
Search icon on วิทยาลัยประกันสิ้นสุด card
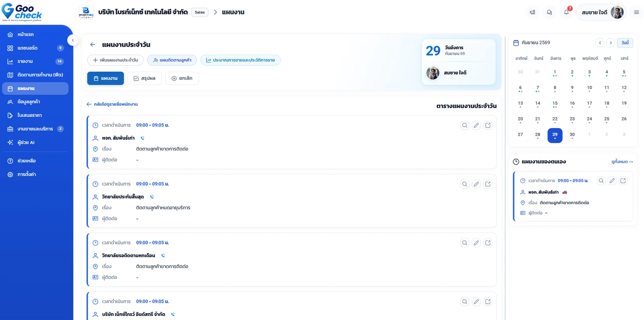tap(464, 184)
